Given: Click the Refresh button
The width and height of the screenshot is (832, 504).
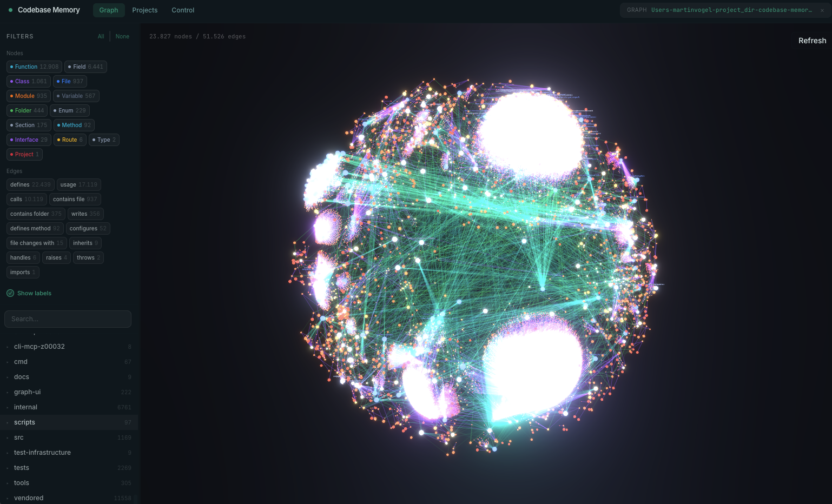Looking at the screenshot, I should pos(811,40).
